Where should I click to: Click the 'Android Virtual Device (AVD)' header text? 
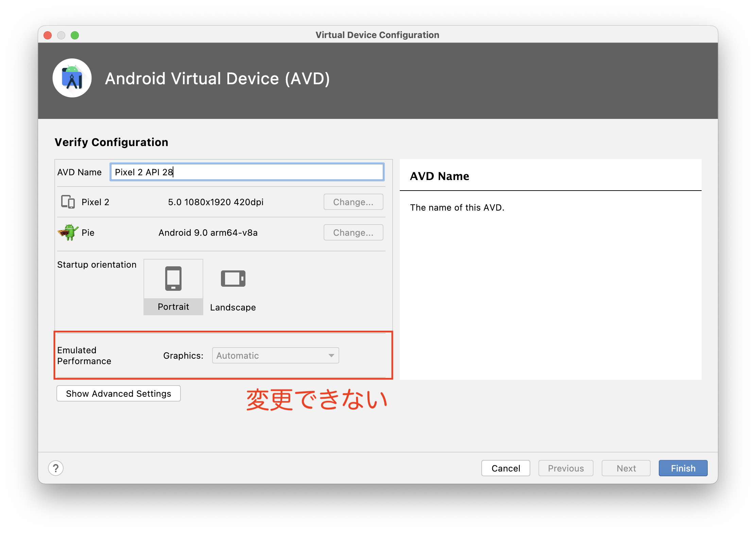pos(218,78)
